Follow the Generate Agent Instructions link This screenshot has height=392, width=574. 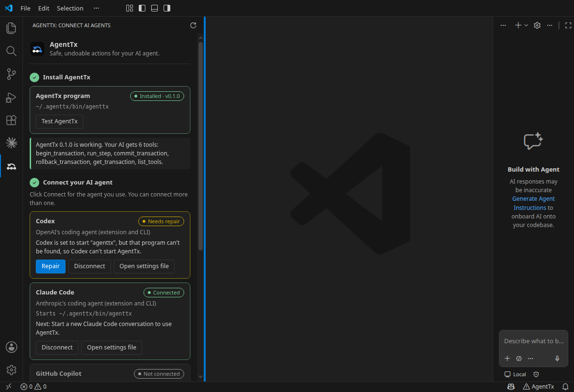(x=533, y=203)
